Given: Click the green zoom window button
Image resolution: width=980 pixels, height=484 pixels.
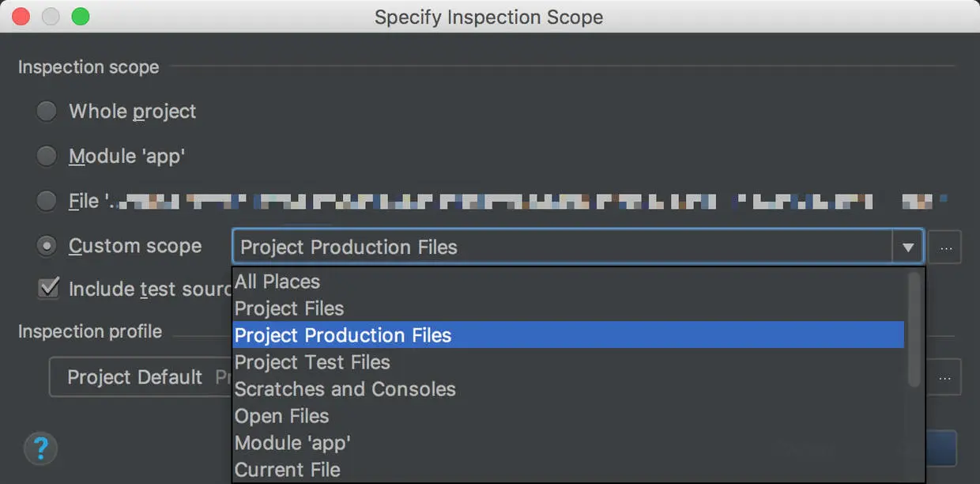Looking at the screenshot, I should click(x=80, y=17).
